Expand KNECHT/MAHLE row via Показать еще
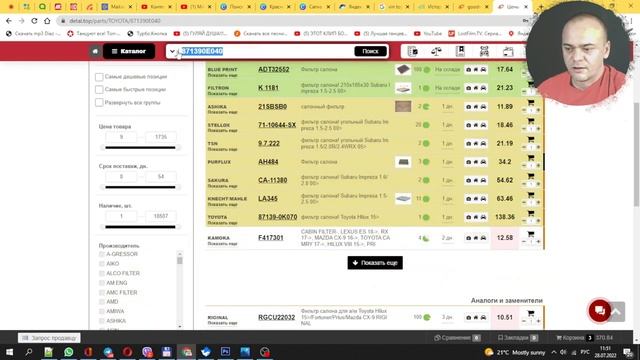This screenshot has width=640, height=360. coord(222,204)
